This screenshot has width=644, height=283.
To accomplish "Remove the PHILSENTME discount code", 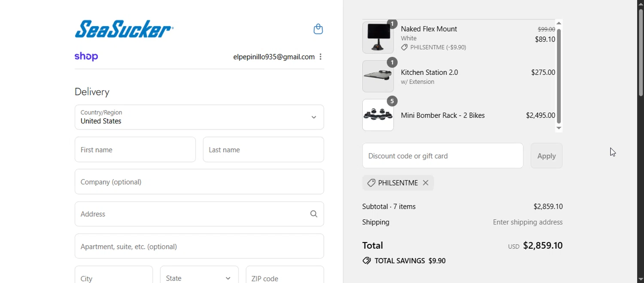I will click(x=425, y=183).
